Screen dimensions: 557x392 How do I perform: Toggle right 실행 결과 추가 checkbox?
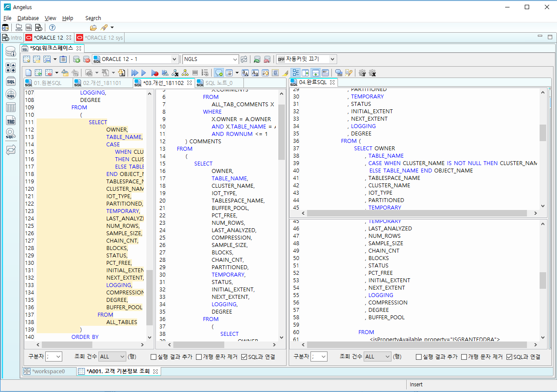pyautogui.click(x=419, y=357)
